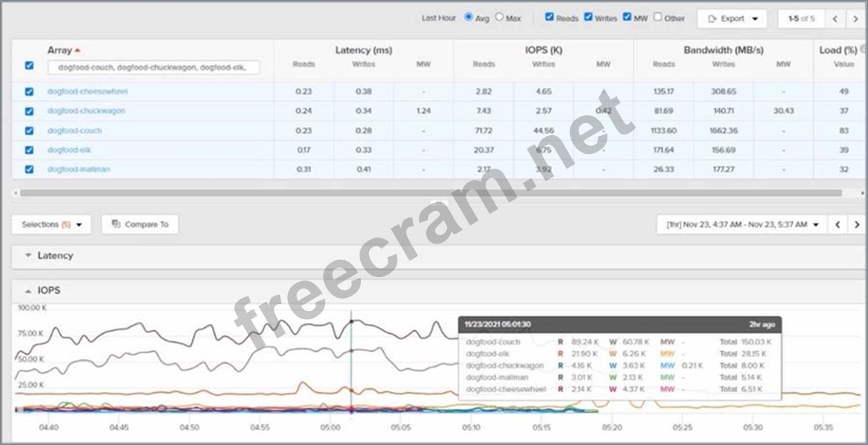Viewport: 868px width, 445px height.
Task: Click the Compare To button
Action: [140, 225]
